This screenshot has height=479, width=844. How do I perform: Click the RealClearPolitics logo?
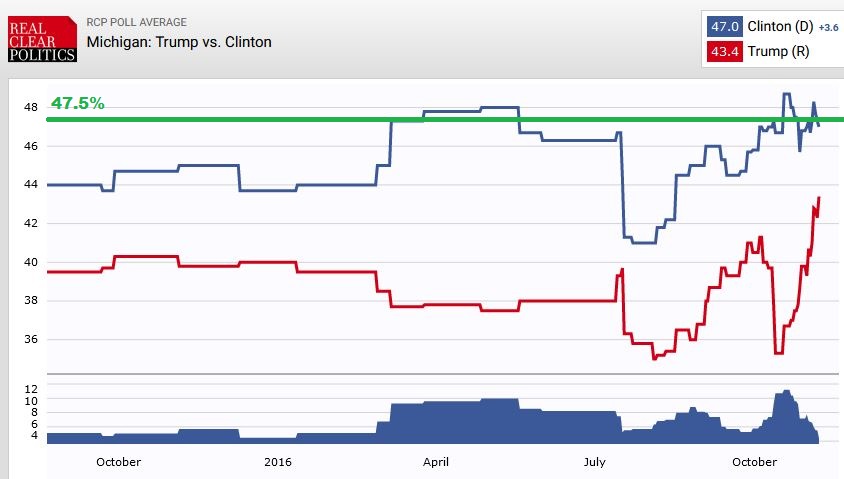click(x=40, y=39)
